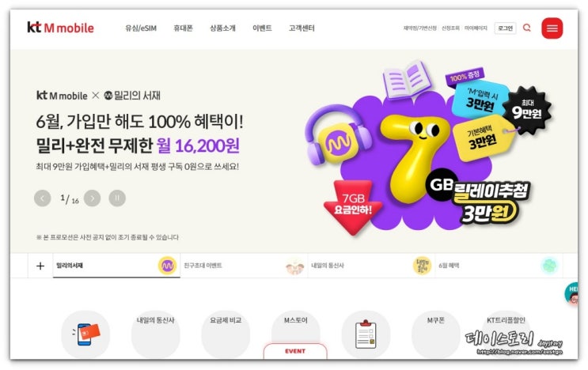Screen dimensions: 588x370
Task: Open the 유심/eSIM menu
Action: [141, 28]
